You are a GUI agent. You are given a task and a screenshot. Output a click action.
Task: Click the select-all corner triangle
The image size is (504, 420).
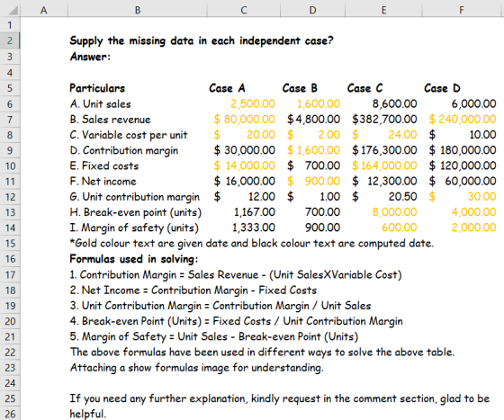(x=13, y=10)
